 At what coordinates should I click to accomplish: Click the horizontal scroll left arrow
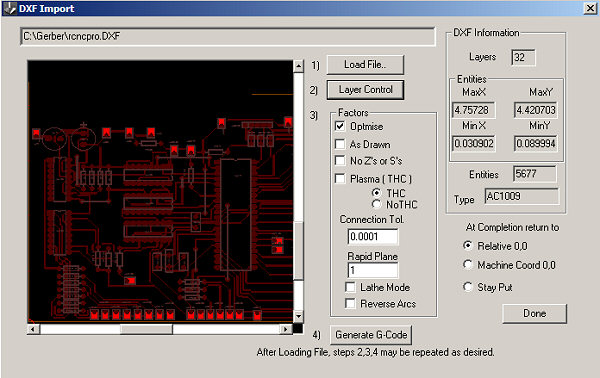(x=33, y=329)
